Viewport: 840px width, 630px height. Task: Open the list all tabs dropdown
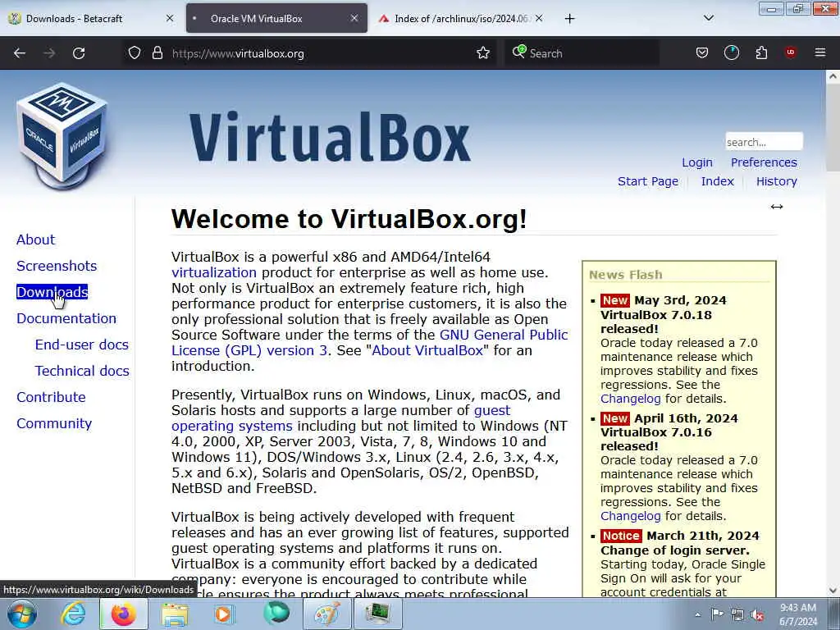[x=708, y=18]
